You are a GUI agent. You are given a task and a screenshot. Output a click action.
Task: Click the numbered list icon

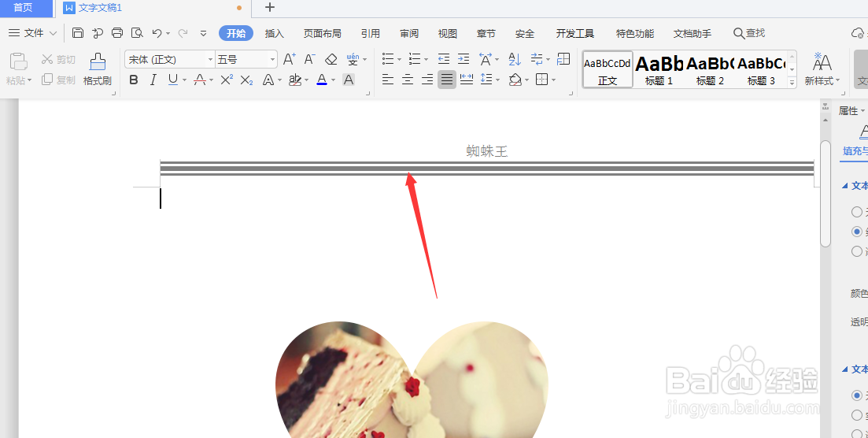[414, 59]
